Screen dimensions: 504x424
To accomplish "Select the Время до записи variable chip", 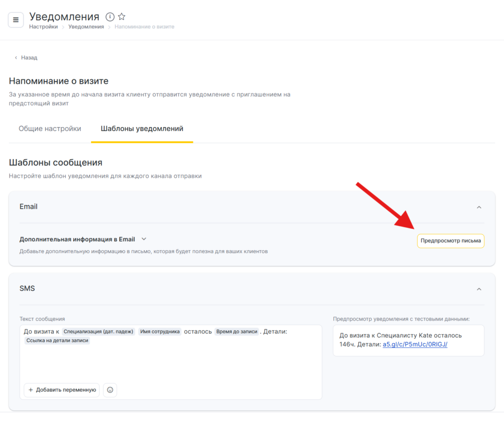I will pyautogui.click(x=237, y=332).
